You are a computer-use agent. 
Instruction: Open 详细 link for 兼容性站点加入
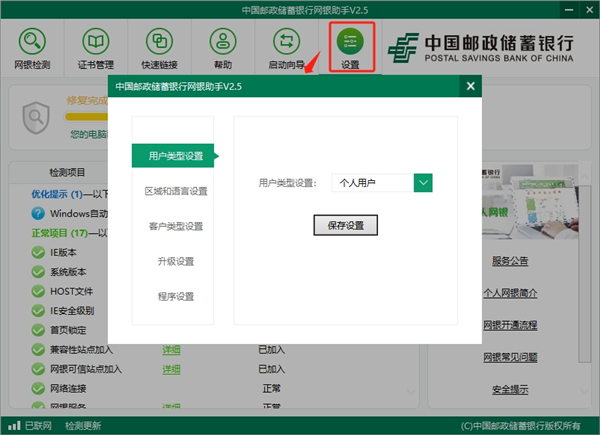click(x=172, y=349)
